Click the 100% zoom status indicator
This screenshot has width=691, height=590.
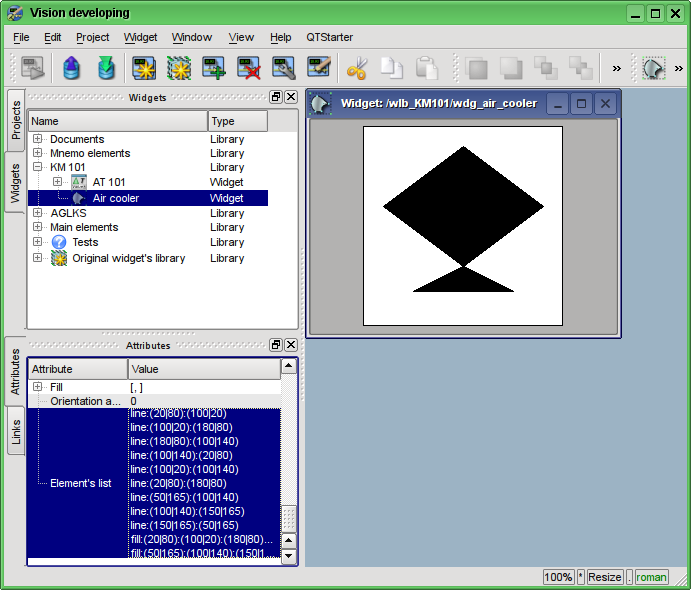click(x=558, y=577)
